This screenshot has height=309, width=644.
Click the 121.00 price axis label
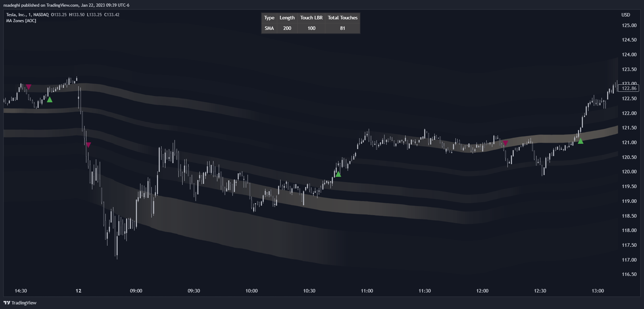click(629, 142)
